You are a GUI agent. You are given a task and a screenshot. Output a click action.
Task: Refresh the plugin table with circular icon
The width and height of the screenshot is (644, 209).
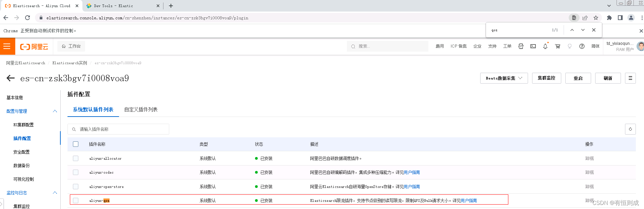click(x=630, y=129)
